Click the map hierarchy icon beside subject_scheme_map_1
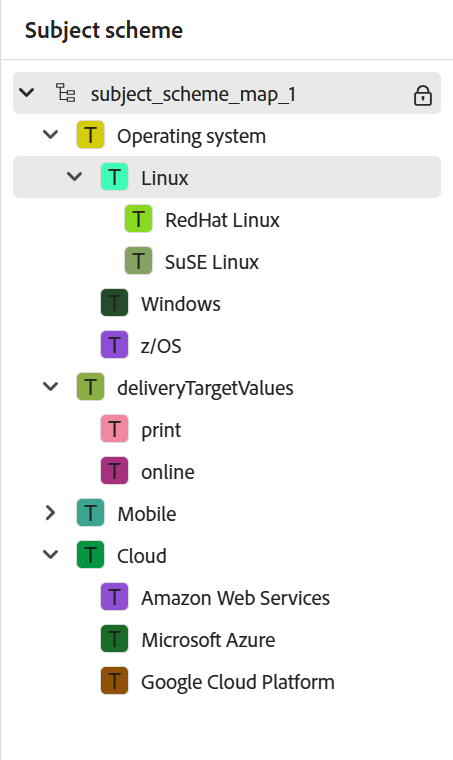 coord(65,93)
